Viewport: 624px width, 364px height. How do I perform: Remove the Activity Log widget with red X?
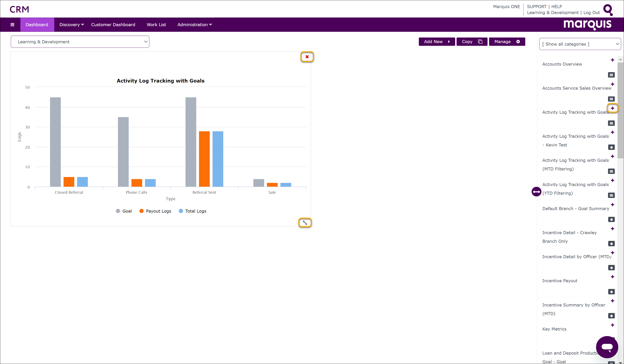pyautogui.click(x=307, y=57)
